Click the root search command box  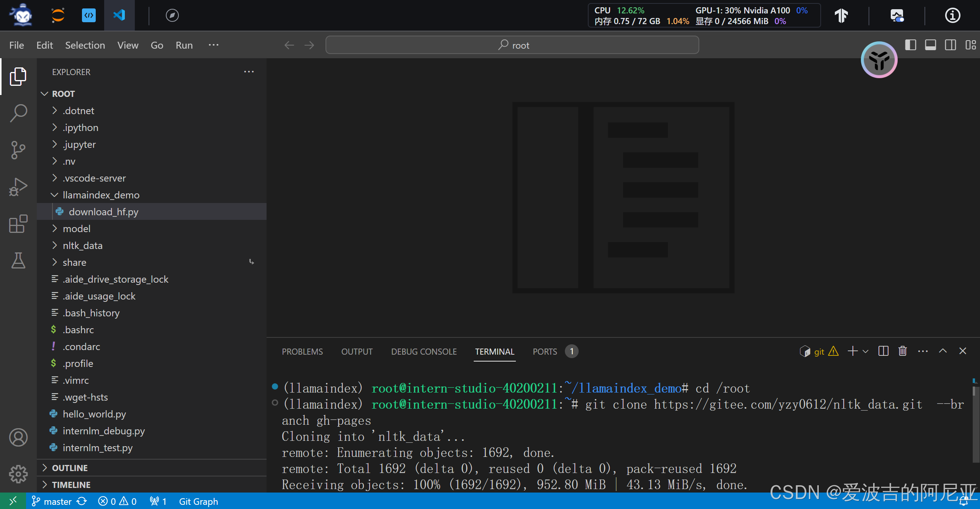pos(512,45)
